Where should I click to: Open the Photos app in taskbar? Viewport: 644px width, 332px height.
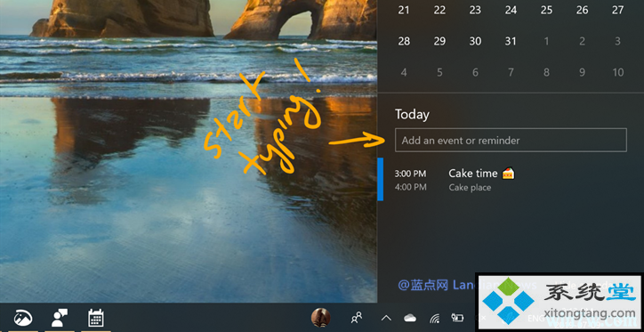(23, 318)
